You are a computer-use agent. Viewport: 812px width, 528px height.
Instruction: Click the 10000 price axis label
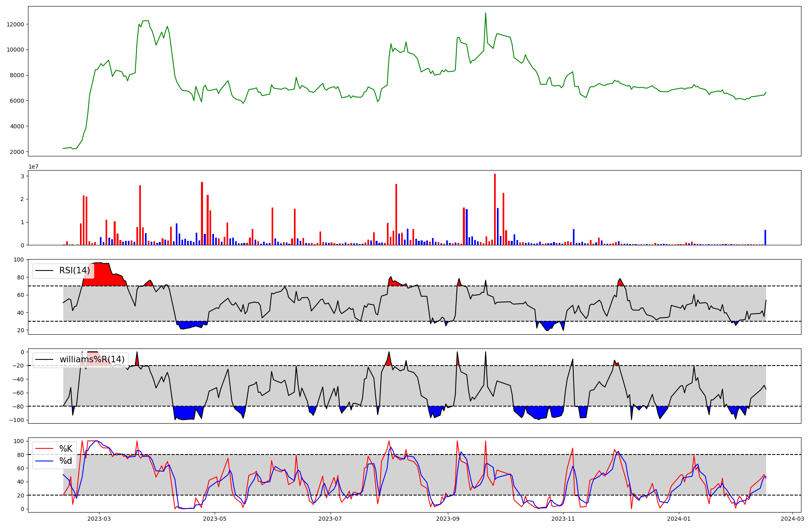coord(15,50)
